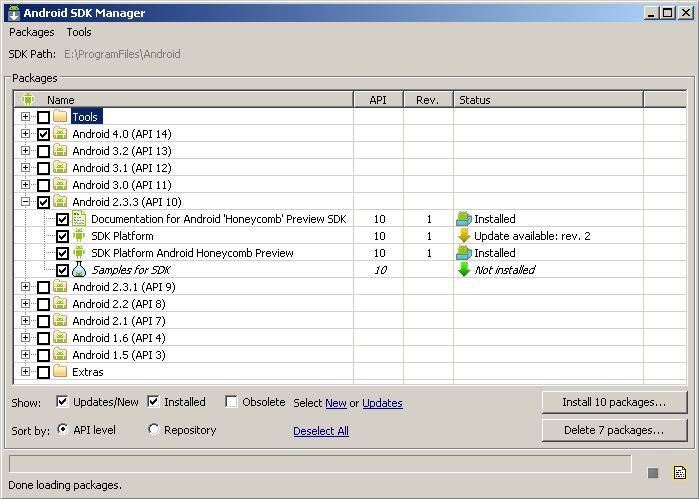Click the New selection link
The width and height of the screenshot is (699, 499).
tap(336, 403)
